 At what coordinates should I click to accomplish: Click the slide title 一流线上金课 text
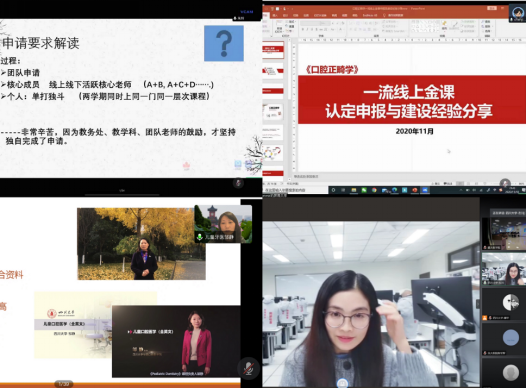click(x=409, y=92)
